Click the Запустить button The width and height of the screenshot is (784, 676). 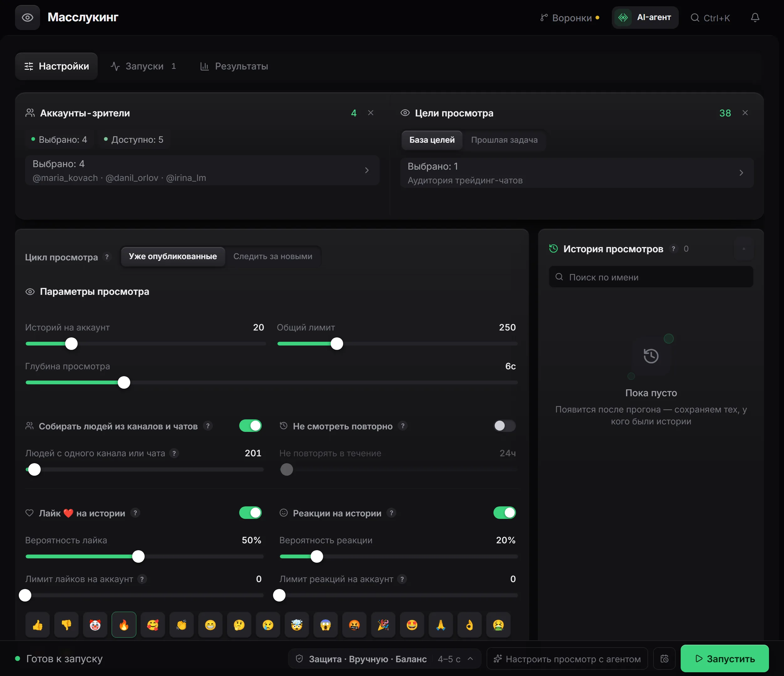tap(725, 658)
